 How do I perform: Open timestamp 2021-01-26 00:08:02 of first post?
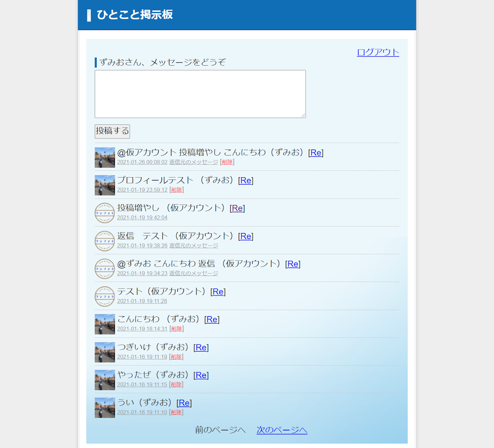[x=142, y=162]
